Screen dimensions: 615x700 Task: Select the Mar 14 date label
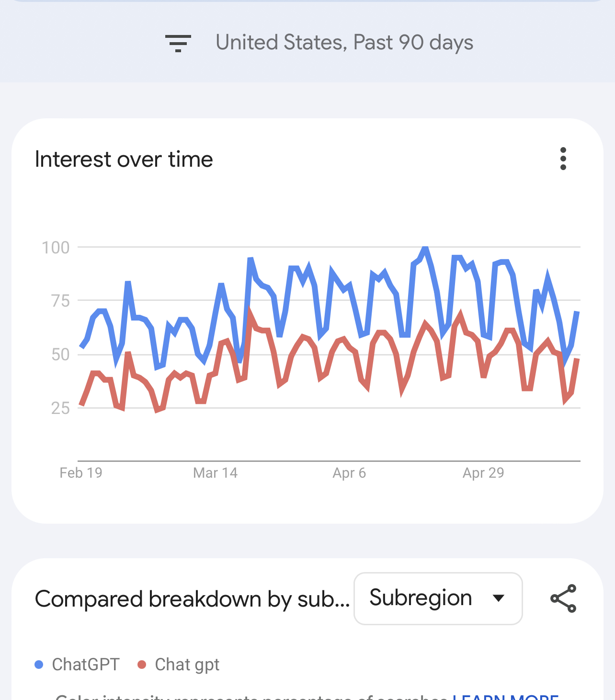(215, 473)
